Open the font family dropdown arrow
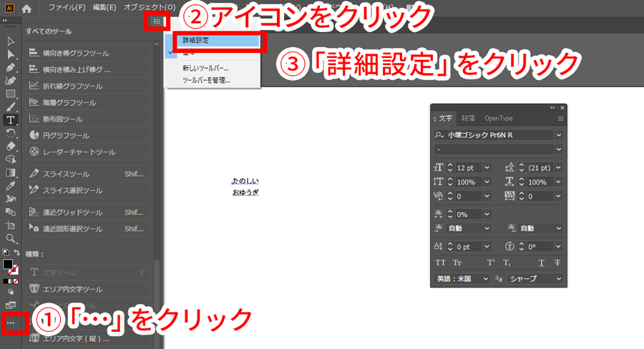 [x=559, y=134]
